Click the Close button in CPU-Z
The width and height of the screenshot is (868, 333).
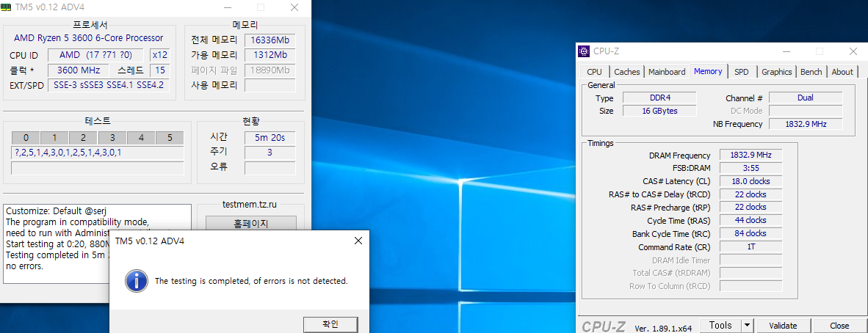839,326
